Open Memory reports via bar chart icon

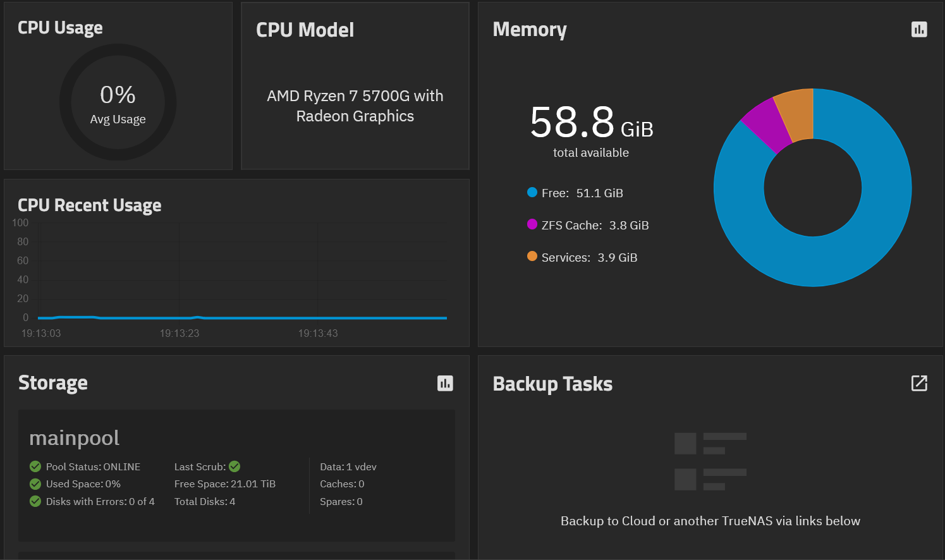click(918, 29)
